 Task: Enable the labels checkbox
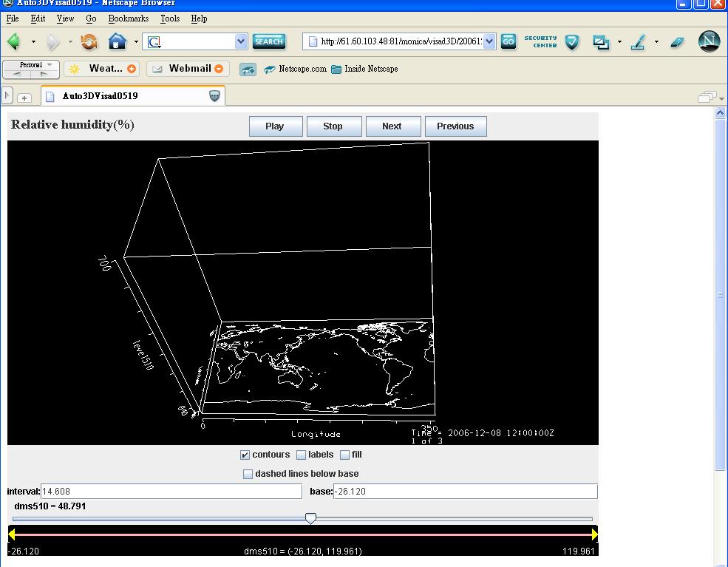[302, 455]
